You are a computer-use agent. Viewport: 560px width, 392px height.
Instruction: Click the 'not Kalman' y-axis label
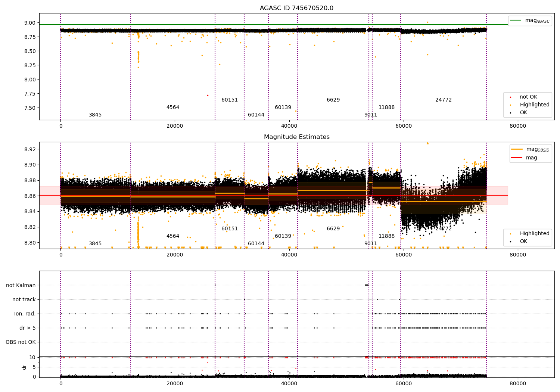[21, 286]
